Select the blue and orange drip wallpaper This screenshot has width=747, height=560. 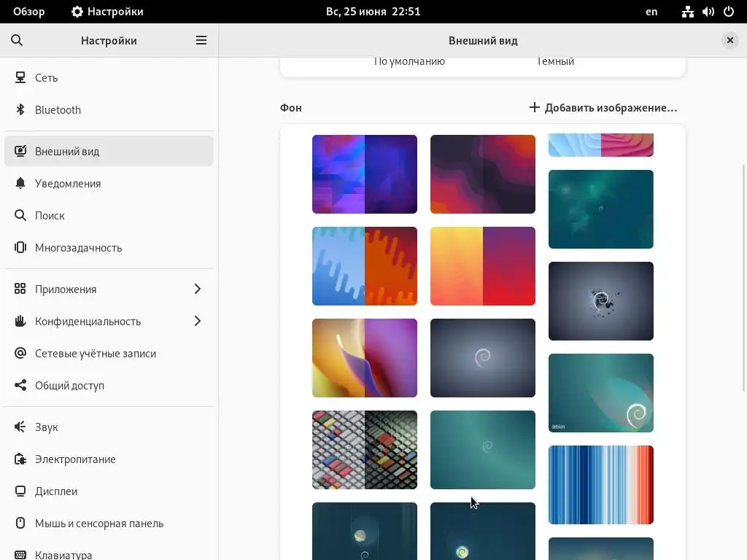click(x=365, y=265)
